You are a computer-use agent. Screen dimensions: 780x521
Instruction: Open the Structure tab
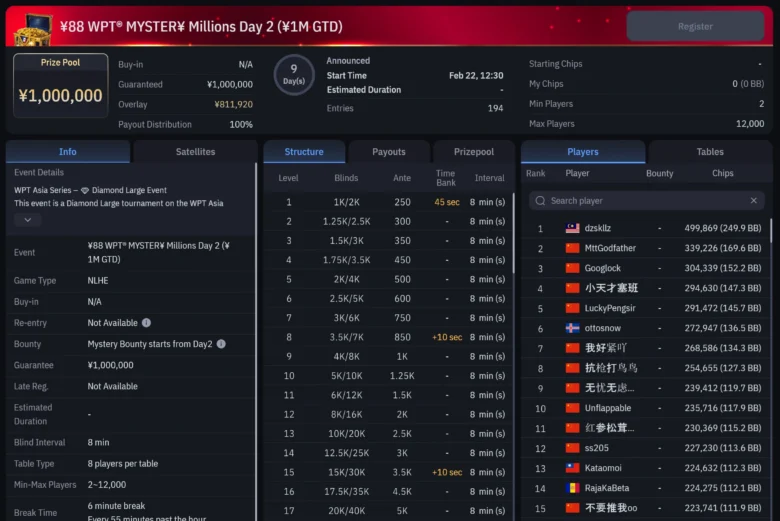tap(304, 152)
